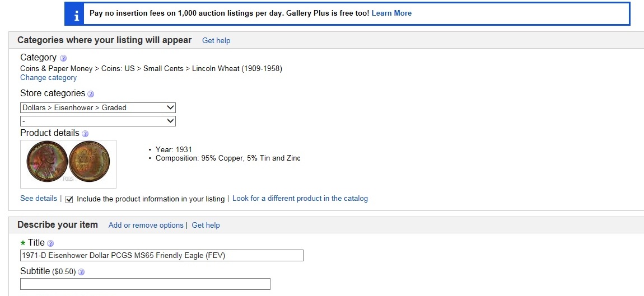The image size is (644, 296).
Task: Click the empty Subtitle input field
Action: 145,284
